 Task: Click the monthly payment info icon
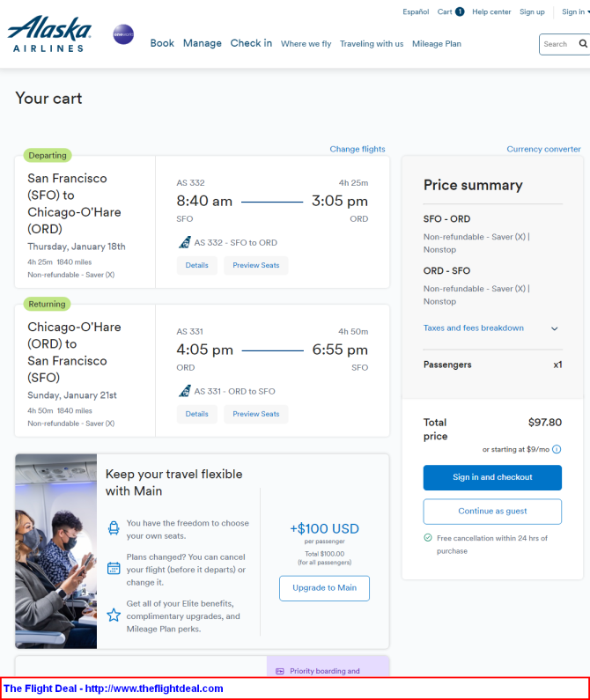557,449
